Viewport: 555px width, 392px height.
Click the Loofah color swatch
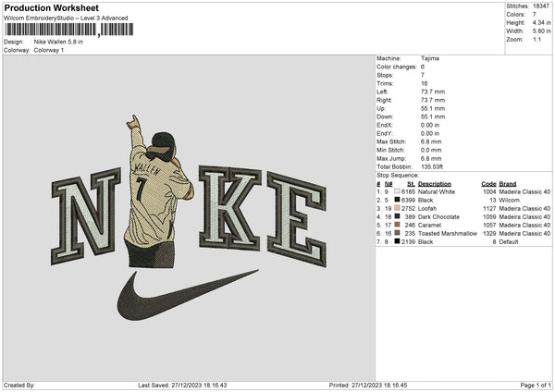coord(397,208)
